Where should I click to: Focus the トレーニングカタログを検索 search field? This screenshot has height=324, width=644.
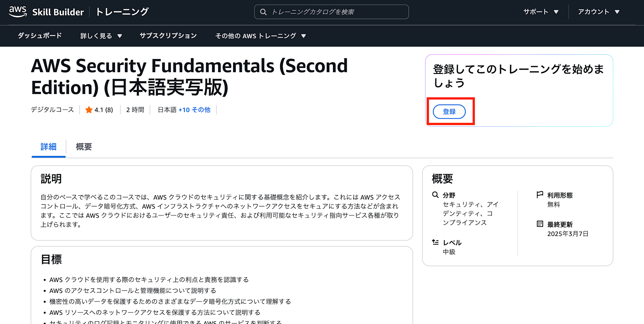pyautogui.click(x=331, y=12)
